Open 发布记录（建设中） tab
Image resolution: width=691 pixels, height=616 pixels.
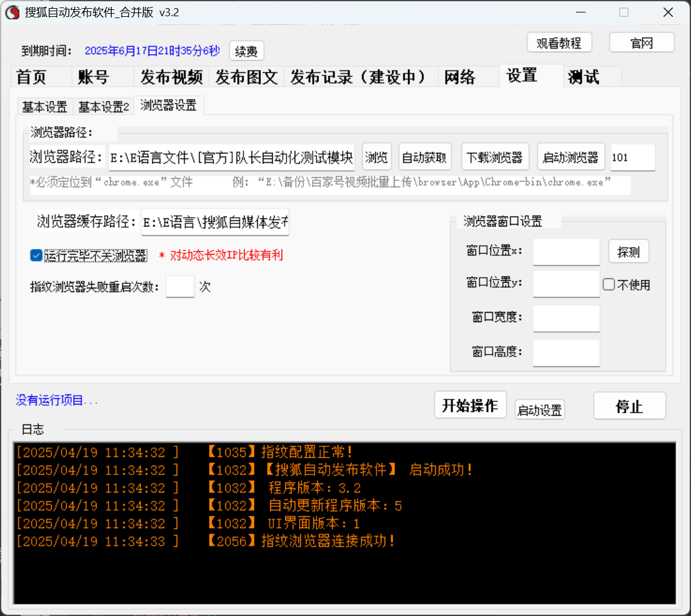[x=361, y=77]
